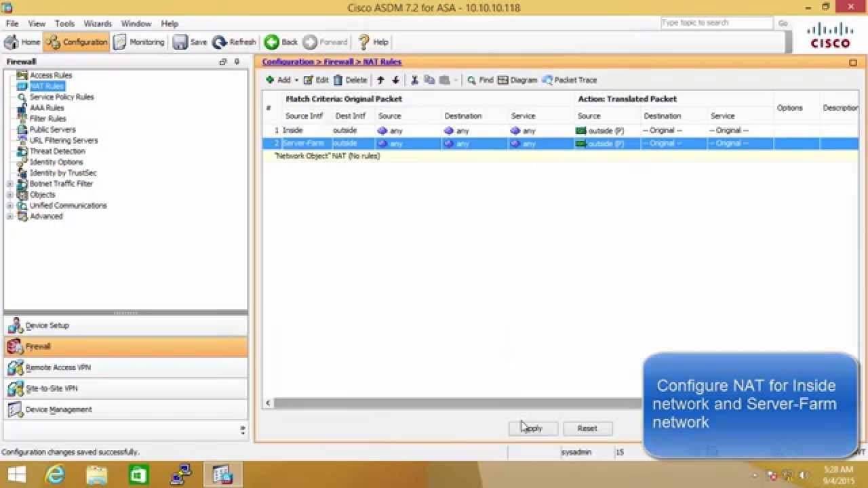The image size is (868, 488).
Task: Select Service Policy Rules in tree
Action: pos(62,97)
